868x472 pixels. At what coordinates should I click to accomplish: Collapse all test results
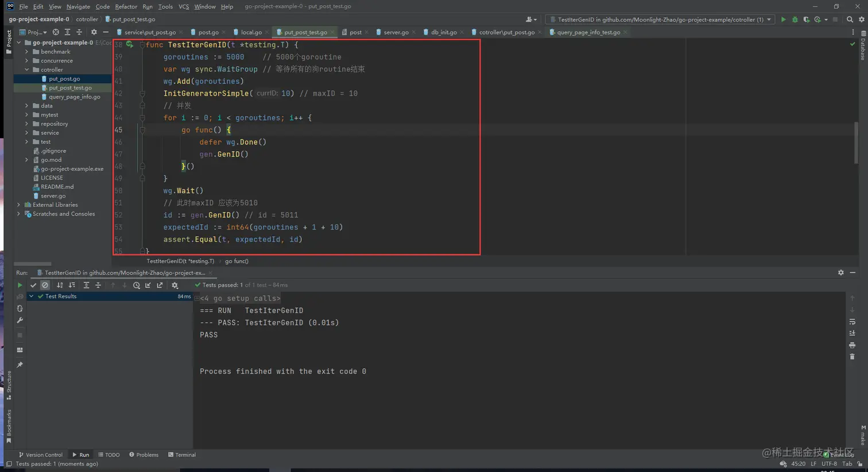tap(98, 285)
